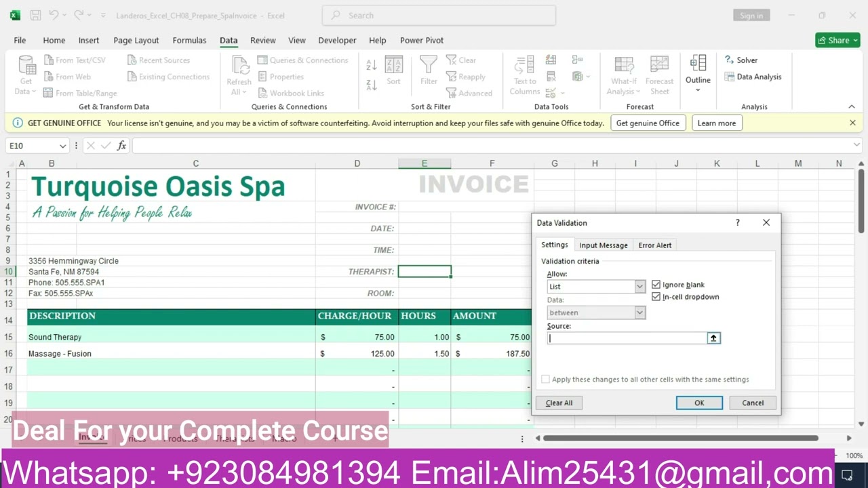Screen dimensions: 868x488
Task: Click the Insert Function fx icon
Action: (x=121, y=146)
